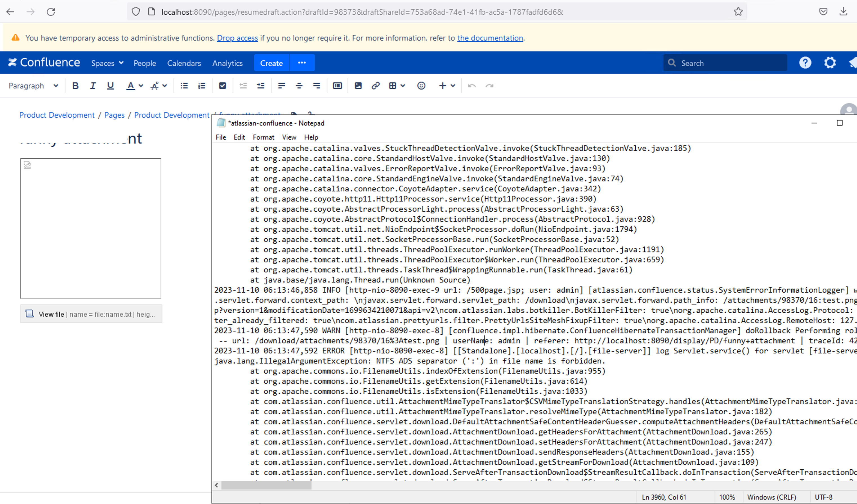The height and width of the screenshot is (504, 857).
Task: Center align text icon
Action: pyautogui.click(x=299, y=86)
